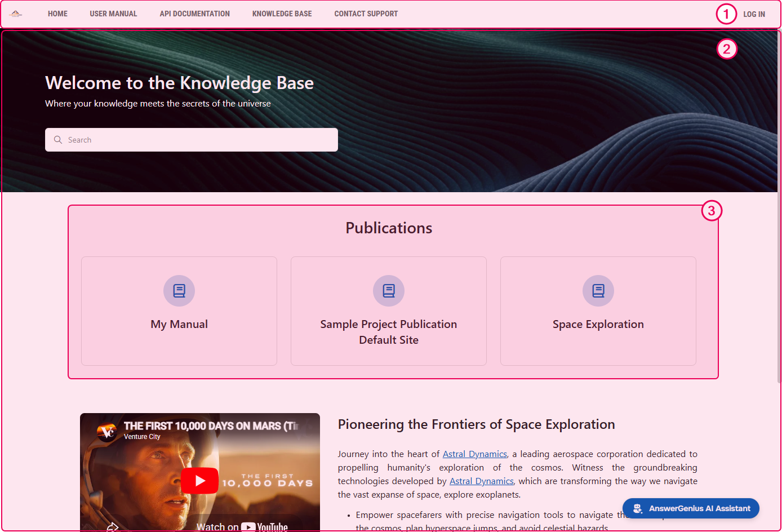Click the Space Exploration book icon

click(x=598, y=291)
